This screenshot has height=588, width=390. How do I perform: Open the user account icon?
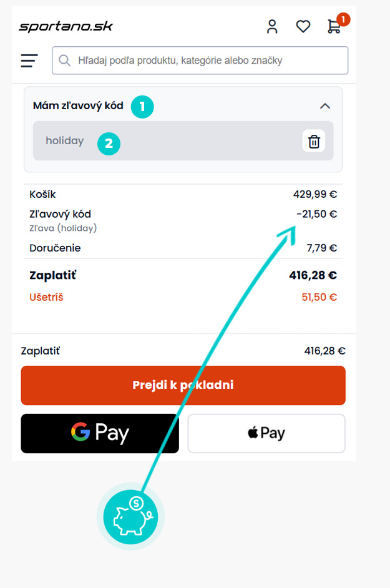click(x=272, y=27)
